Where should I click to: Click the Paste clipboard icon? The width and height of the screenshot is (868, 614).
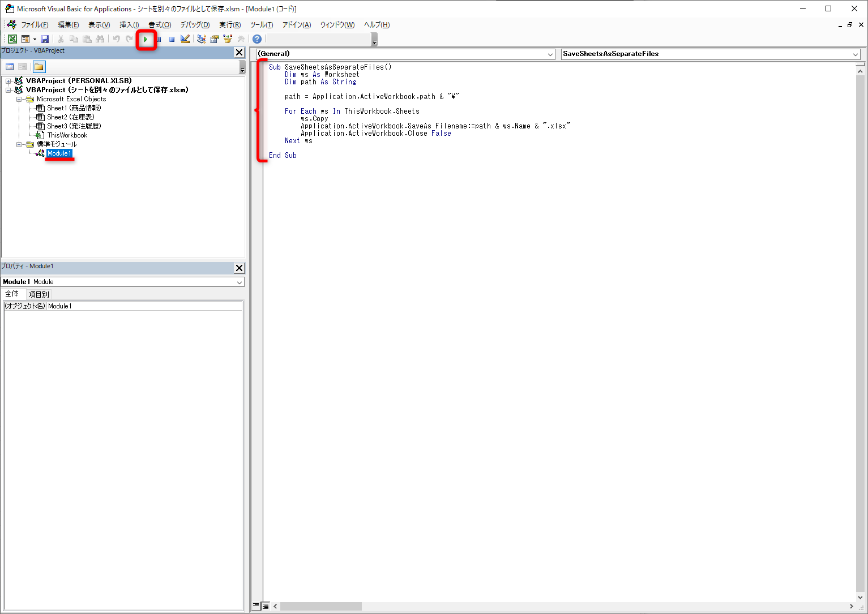pos(87,39)
